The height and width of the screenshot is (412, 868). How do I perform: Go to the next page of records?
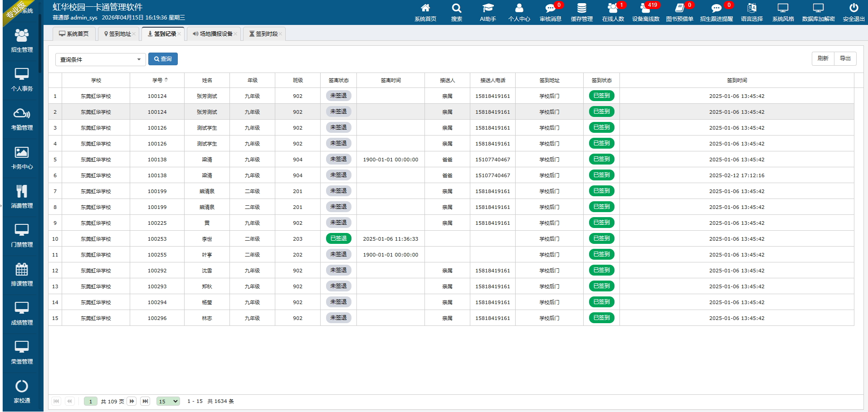(132, 401)
